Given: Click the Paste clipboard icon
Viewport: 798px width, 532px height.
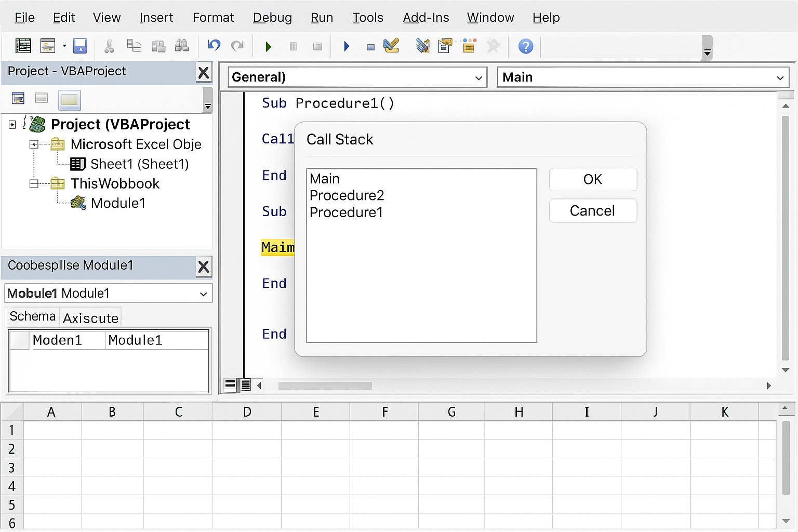Looking at the screenshot, I should (158, 46).
